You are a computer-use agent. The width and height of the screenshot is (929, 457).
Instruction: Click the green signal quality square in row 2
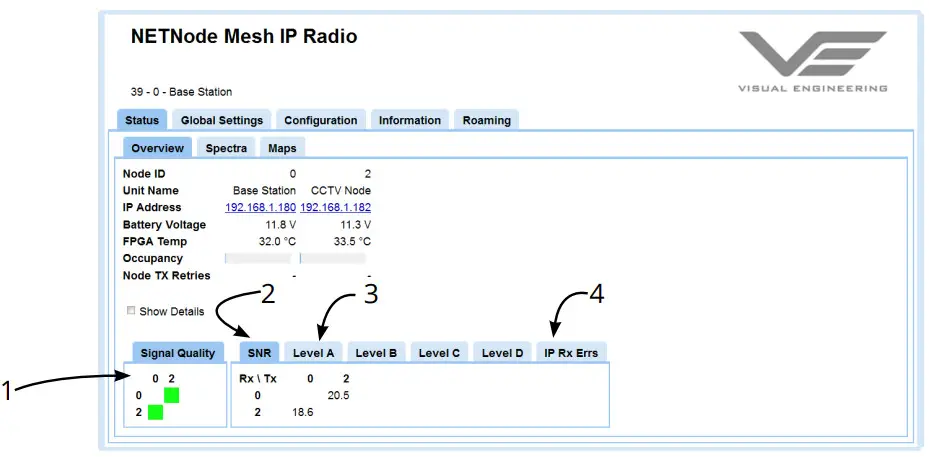(x=155, y=412)
